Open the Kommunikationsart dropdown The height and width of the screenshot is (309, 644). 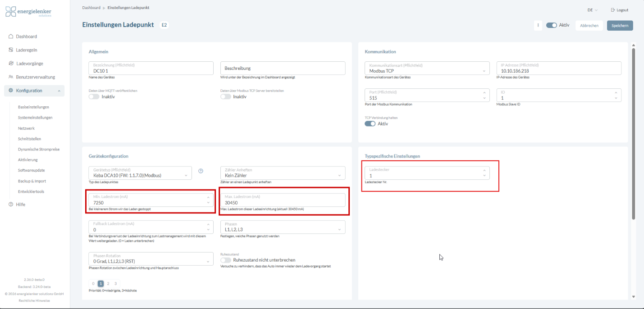pos(427,68)
